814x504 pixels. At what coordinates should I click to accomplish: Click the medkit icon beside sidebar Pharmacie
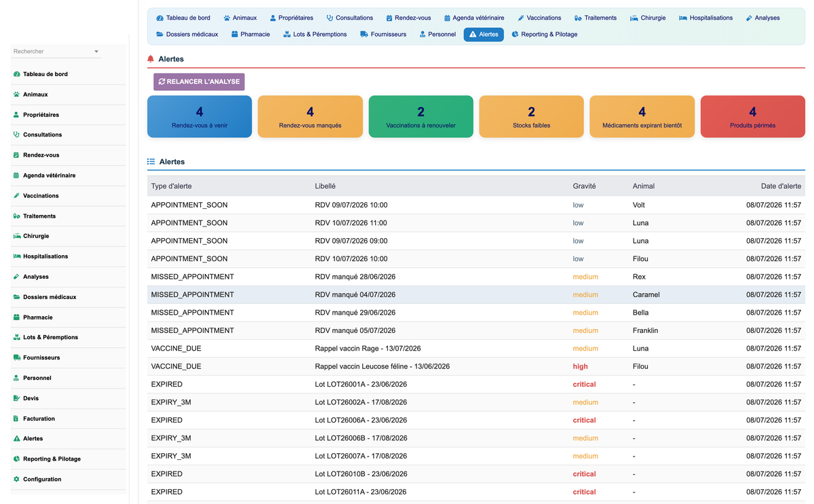(16, 317)
